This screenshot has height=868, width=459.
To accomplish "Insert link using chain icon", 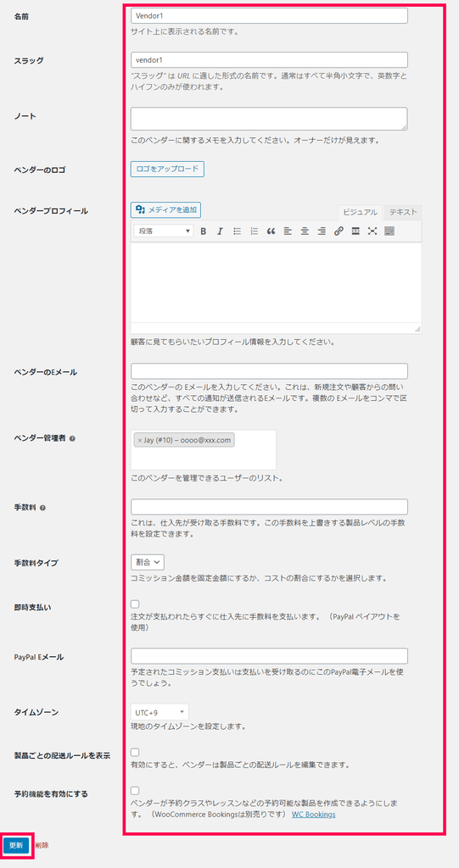I will pyautogui.click(x=339, y=231).
